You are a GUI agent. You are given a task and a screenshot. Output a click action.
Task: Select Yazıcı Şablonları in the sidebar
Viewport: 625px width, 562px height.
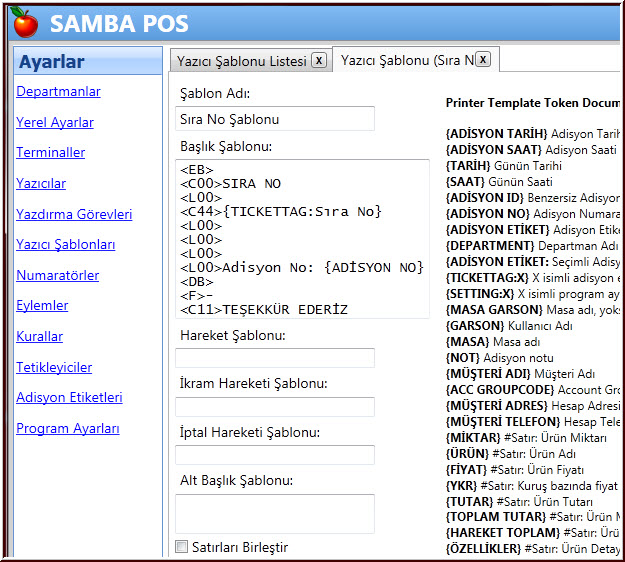pos(65,245)
